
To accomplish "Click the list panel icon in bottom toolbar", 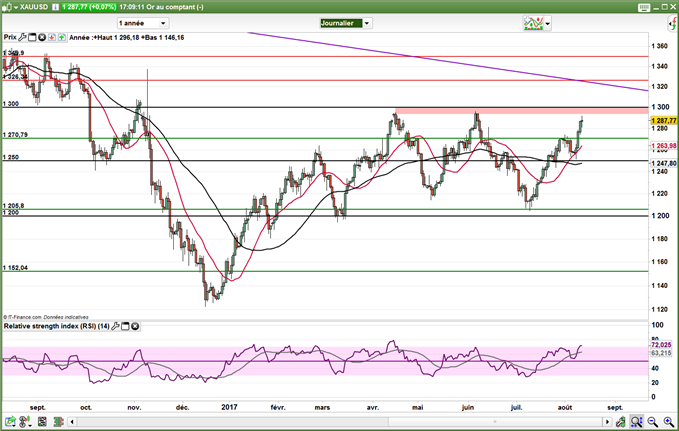I will pyautogui.click(x=42, y=421).
